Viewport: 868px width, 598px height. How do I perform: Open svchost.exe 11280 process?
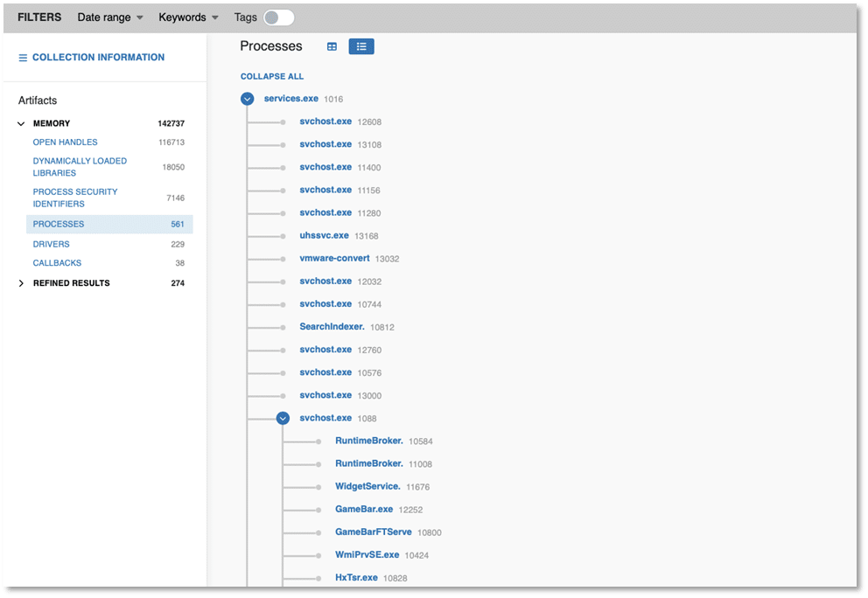pos(325,212)
